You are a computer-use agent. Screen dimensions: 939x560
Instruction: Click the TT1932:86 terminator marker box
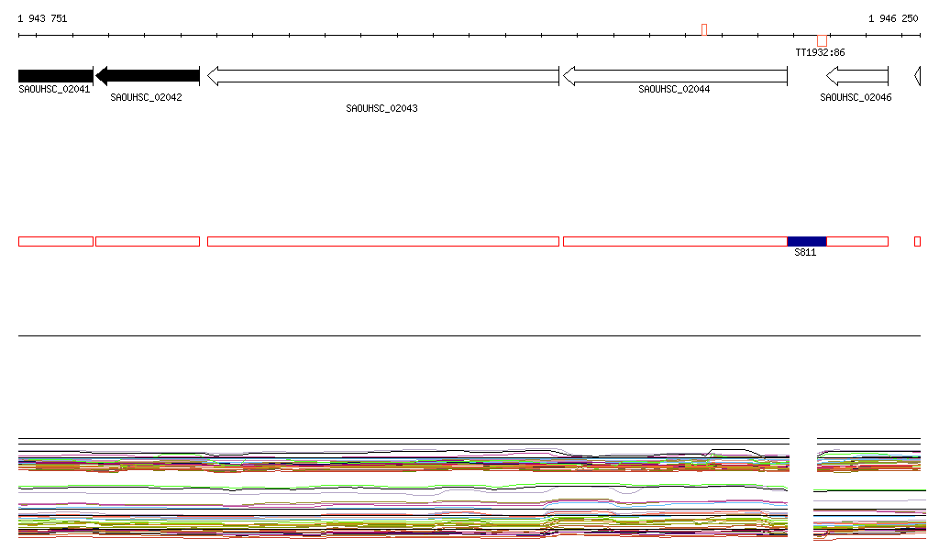(x=822, y=40)
